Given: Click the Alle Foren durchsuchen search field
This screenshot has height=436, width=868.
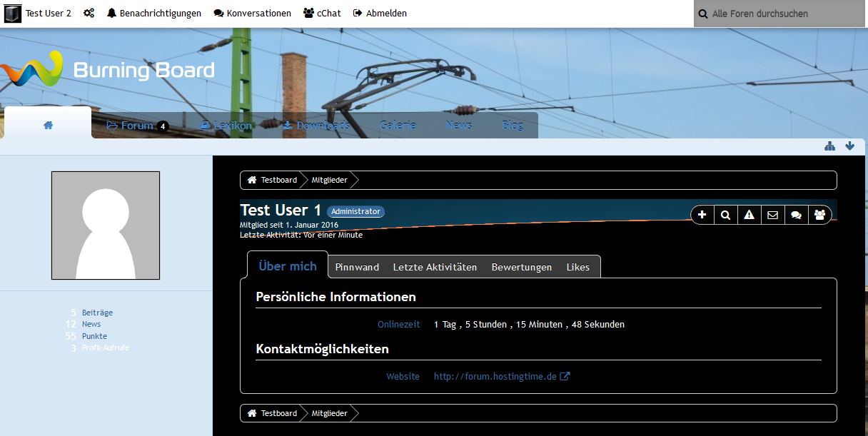Looking at the screenshot, I should (779, 14).
